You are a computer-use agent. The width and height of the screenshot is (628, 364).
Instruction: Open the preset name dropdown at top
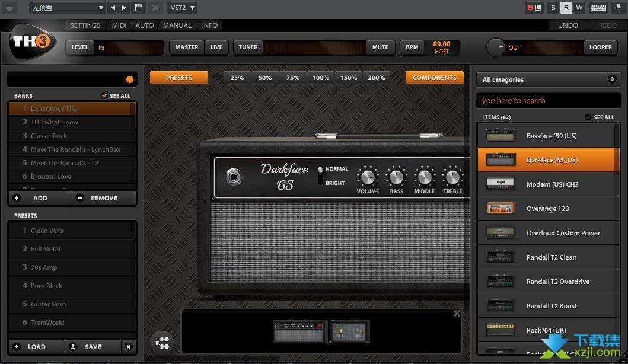(x=67, y=8)
